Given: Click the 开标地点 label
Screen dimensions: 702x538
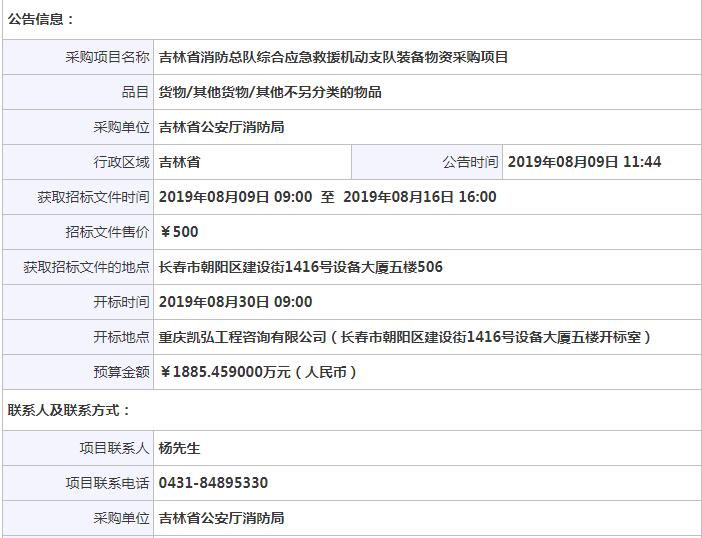Looking at the screenshot, I should point(121,337).
